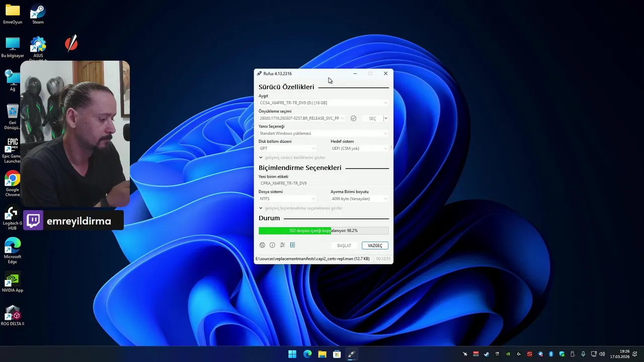The width and height of the screenshot is (644, 362).
Task: Open the Windows Start button
Action: [x=292, y=354]
